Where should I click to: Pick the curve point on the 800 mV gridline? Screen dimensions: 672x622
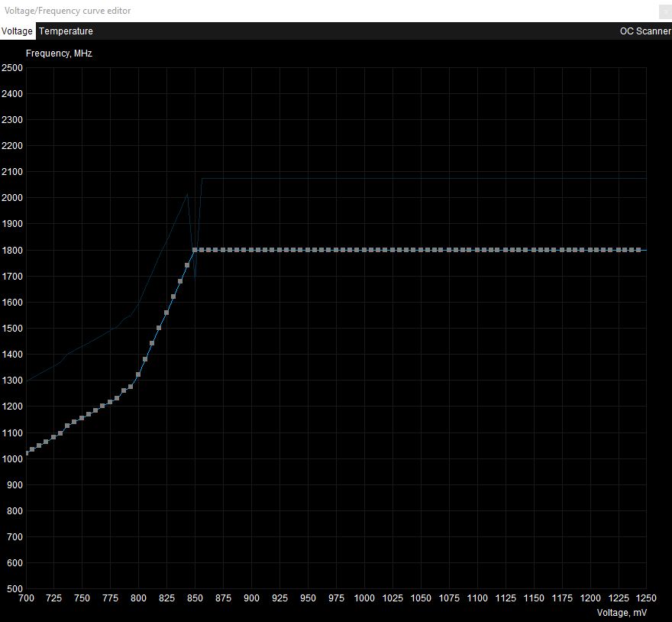[x=138, y=374]
